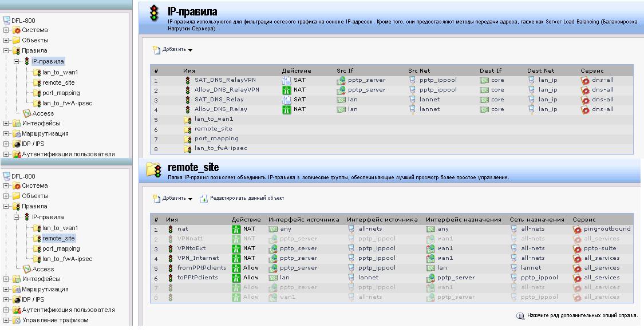Click the Src Net column header
644x332 pixels.
tap(419, 70)
